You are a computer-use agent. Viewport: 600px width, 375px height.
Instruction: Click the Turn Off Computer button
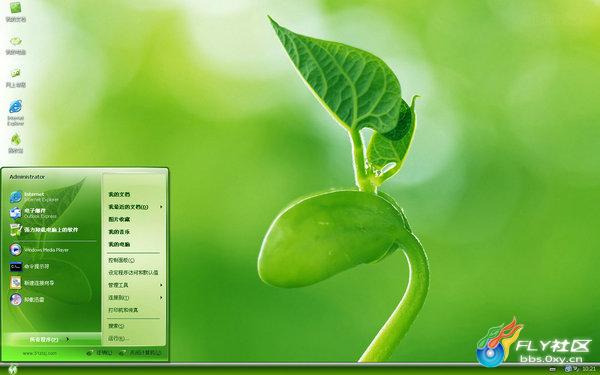pyautogui.click(x=140, y=352)
